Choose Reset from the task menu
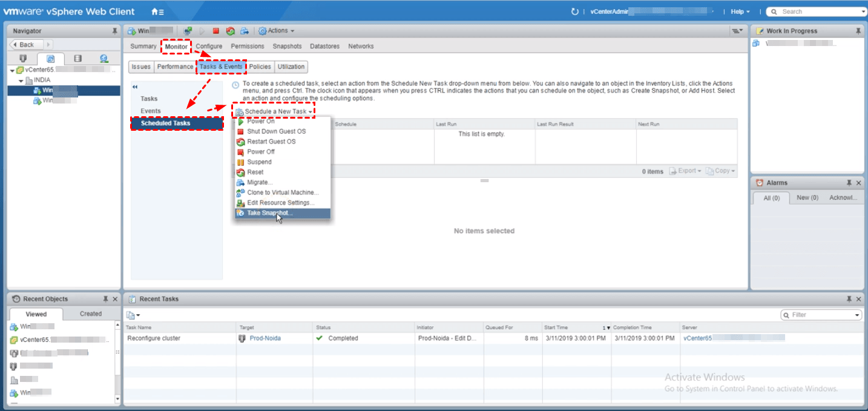The width and height of the screenshot is (868, 411). [x=282, y=172]
